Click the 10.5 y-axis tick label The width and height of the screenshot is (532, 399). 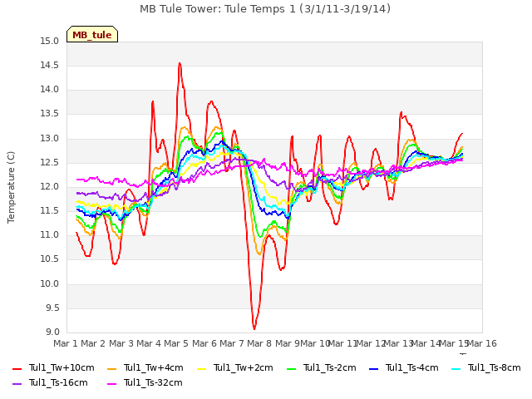[x=50, y=259]
